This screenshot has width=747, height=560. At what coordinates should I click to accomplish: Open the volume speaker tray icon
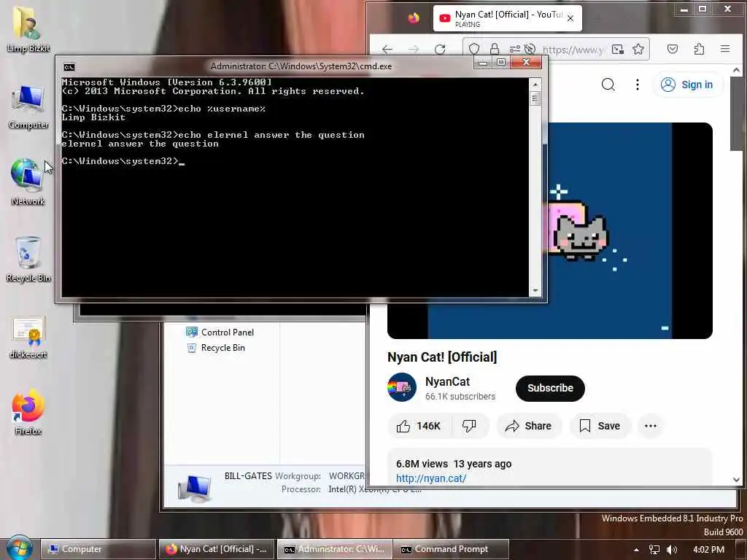point(671,550)
